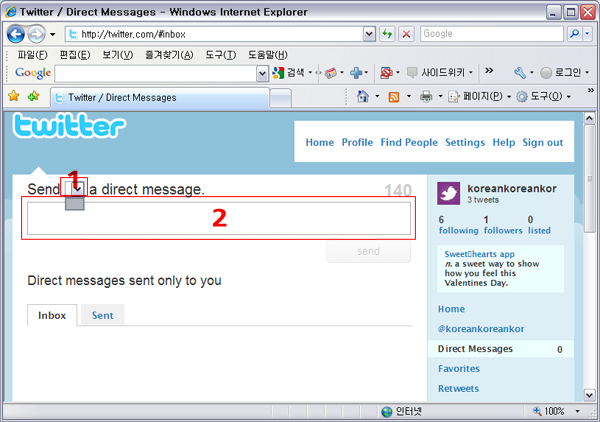The image size is (600, 422).
Task: Open the 100% zoom level control
Action: point(556,411)
